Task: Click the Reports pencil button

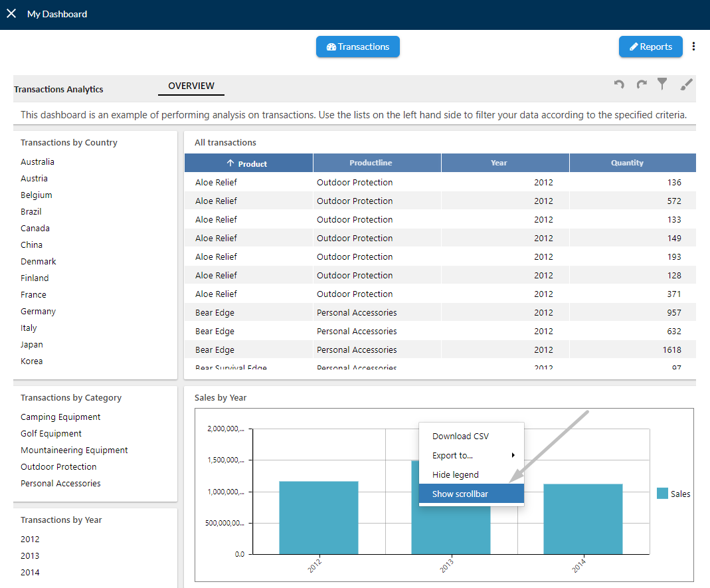Action: coord(650,47)
